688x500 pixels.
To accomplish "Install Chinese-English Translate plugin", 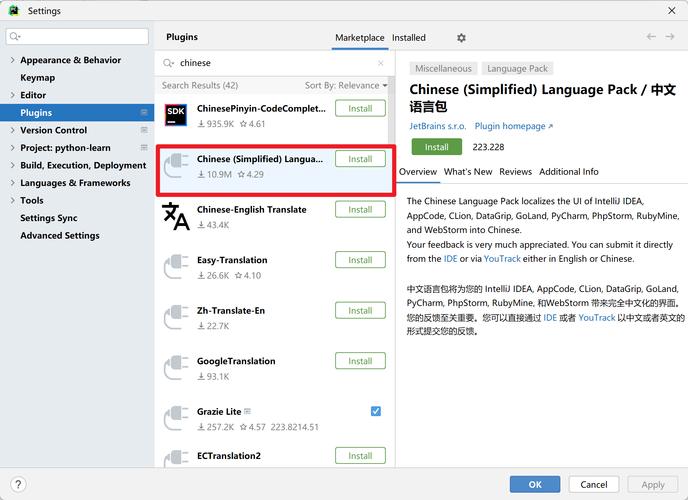I will [x=360, y=209].
